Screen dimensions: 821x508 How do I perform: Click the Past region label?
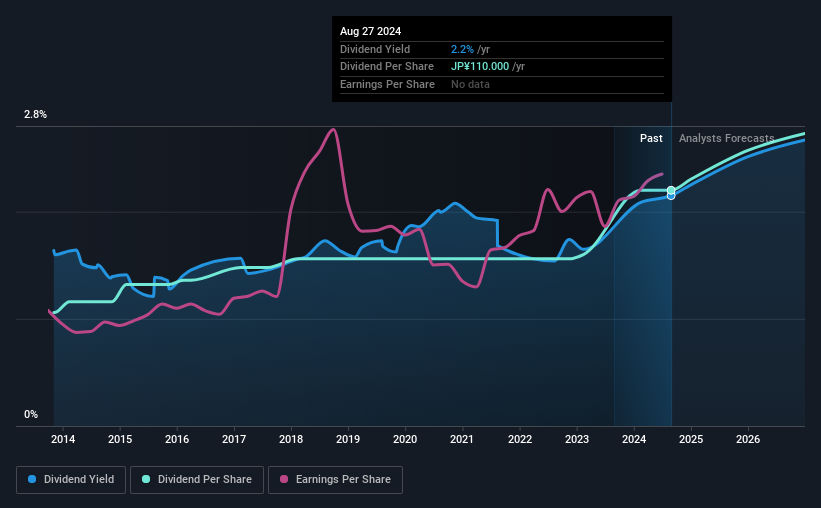pyautogui.click(x=651, y=138)
